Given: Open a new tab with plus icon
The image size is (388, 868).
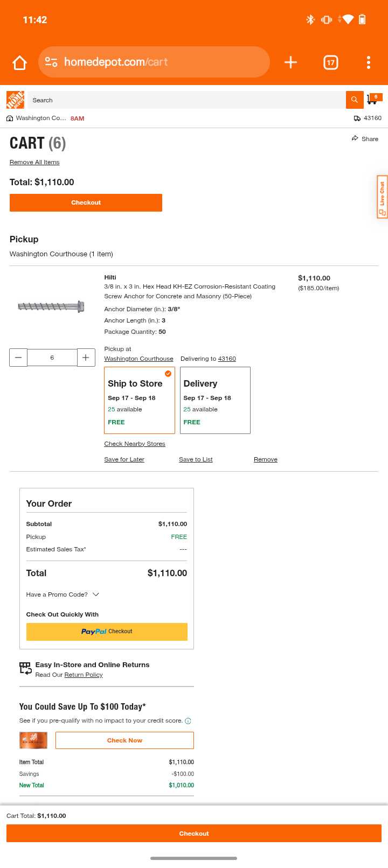Looking at the screenshot, I should tap(290, 62).
